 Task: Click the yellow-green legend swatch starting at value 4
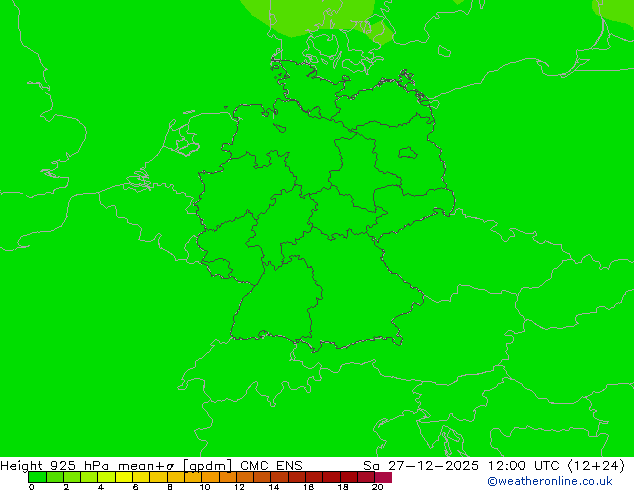(x=106, y=477)
